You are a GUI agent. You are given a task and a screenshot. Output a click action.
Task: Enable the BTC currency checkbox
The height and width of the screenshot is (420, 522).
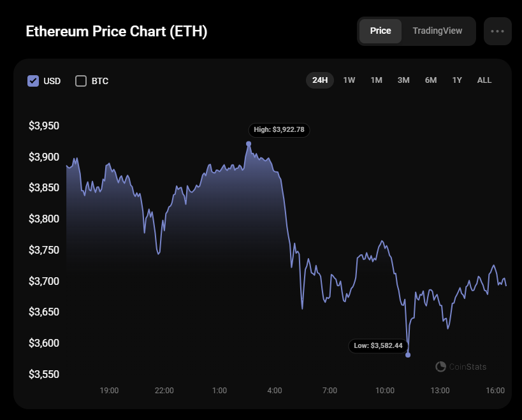pos(81,81)
